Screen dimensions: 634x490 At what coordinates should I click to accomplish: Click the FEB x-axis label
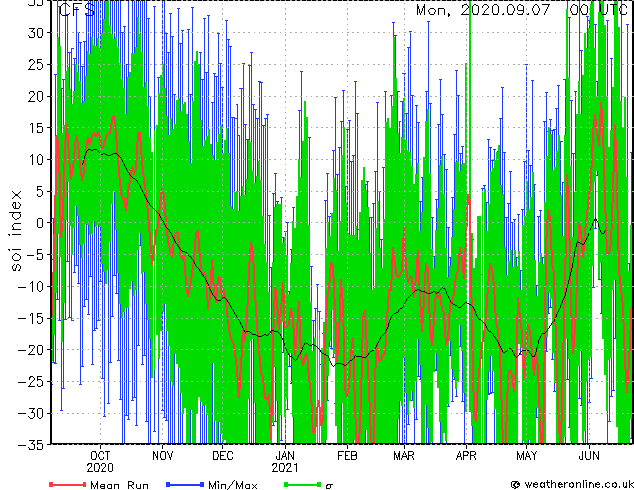[x=347, y=456]
